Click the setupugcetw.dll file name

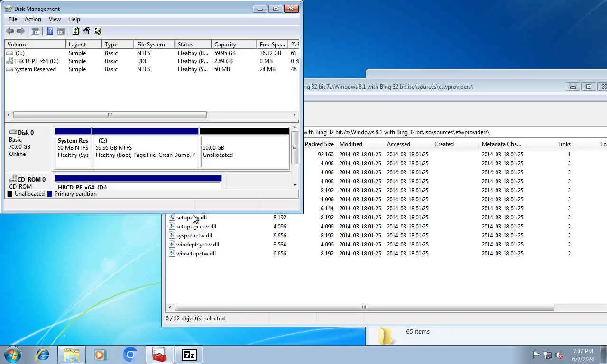[196, 227]
